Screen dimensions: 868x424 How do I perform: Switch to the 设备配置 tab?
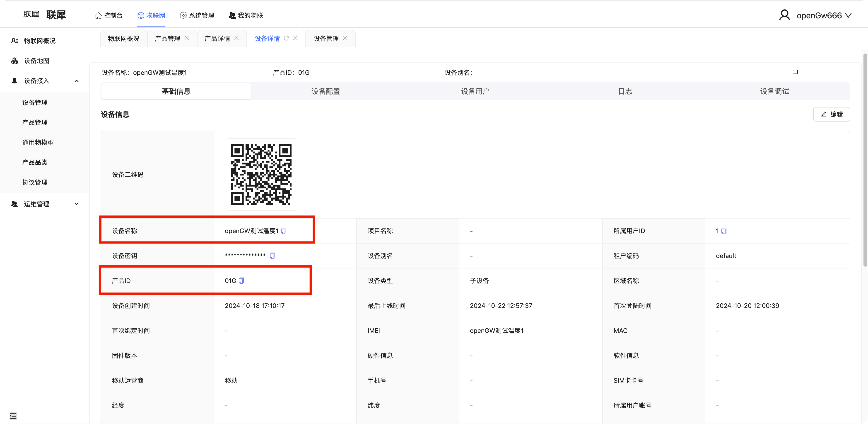325,91
